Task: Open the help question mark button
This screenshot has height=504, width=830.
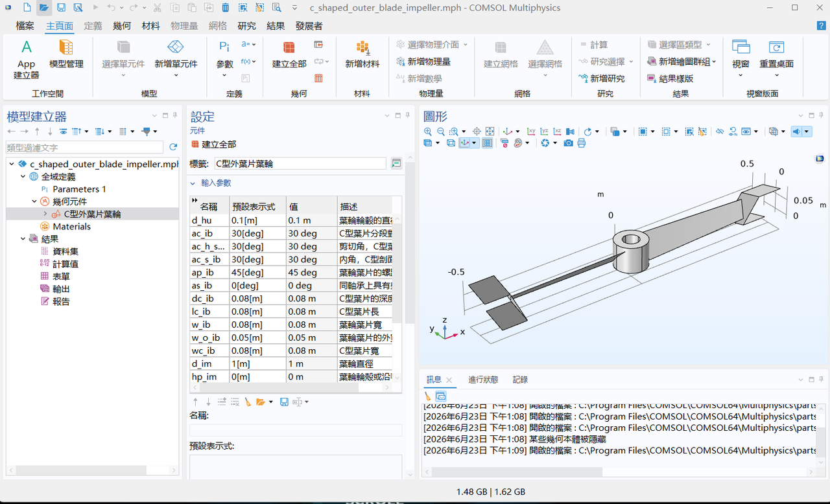Action: [822, 26]
